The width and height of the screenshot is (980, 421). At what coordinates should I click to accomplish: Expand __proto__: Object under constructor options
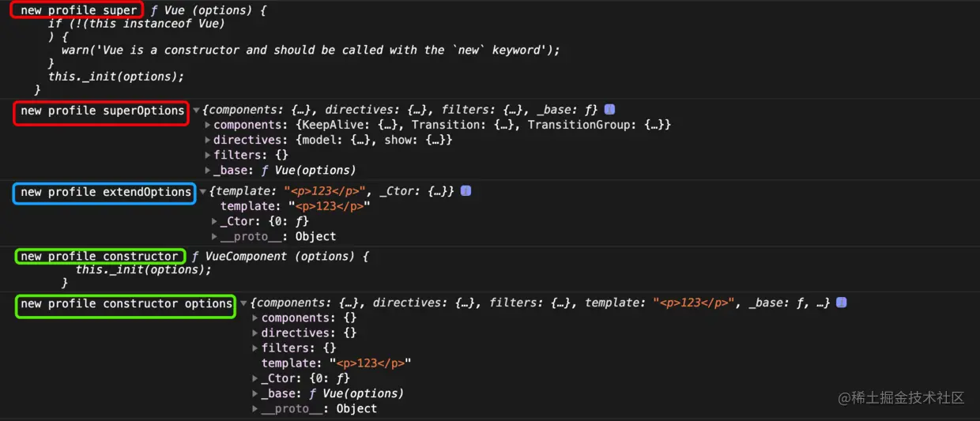pyautogui.click(x=255, y=408)
